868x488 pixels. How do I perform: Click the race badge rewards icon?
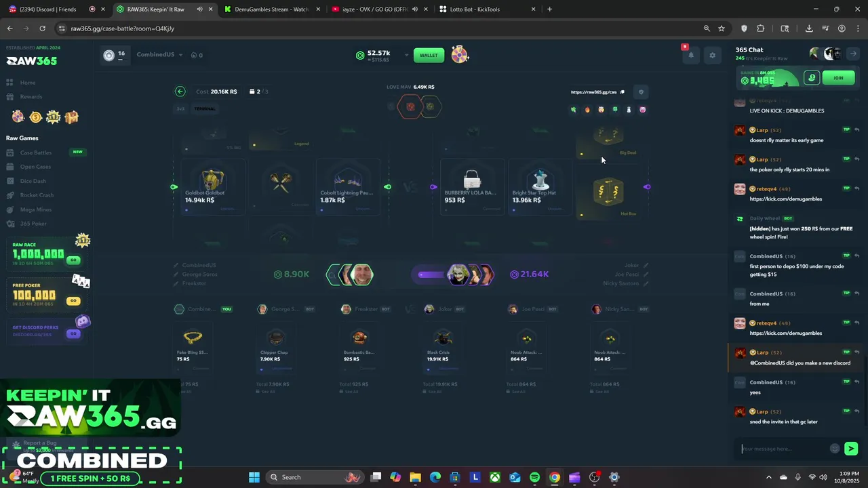[x=54, y=117]
